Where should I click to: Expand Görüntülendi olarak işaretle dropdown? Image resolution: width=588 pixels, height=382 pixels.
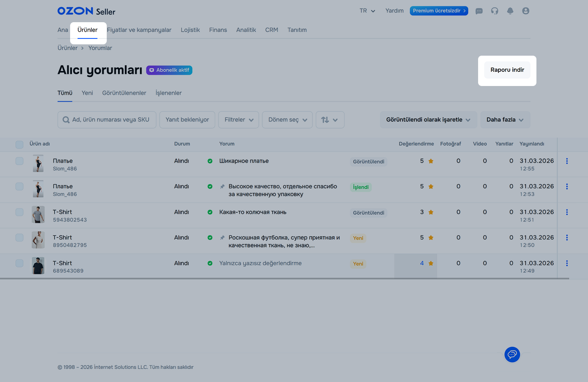point(428,120)
